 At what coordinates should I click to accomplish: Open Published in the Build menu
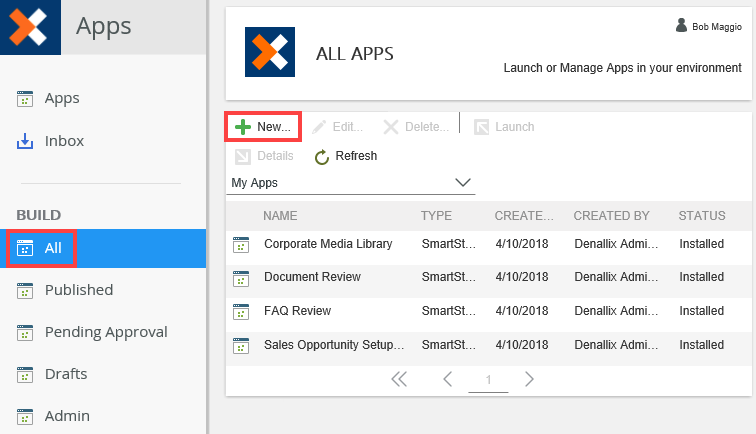pyautogui.click(x=78, y=290)
